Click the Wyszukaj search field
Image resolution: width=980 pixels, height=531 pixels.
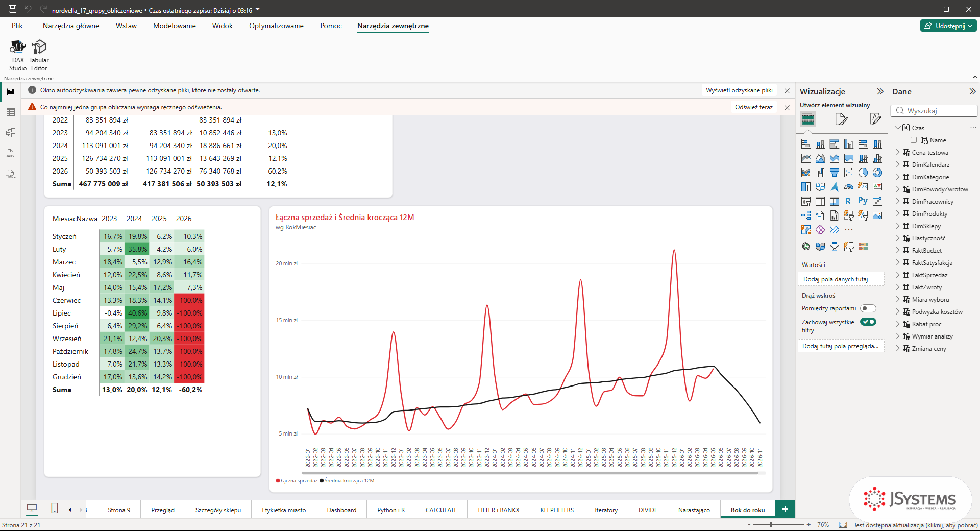934,111
